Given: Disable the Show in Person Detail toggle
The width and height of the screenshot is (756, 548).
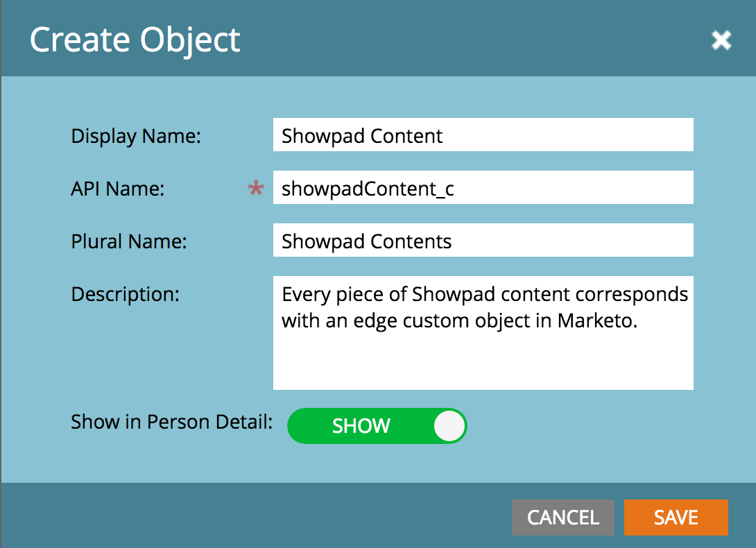Looking at the screenshot, I should pos(377,426).
